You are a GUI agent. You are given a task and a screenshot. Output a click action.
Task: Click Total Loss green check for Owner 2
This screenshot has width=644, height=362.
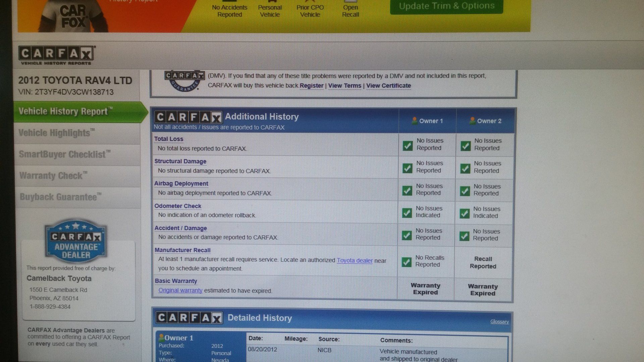click(466, 146)
